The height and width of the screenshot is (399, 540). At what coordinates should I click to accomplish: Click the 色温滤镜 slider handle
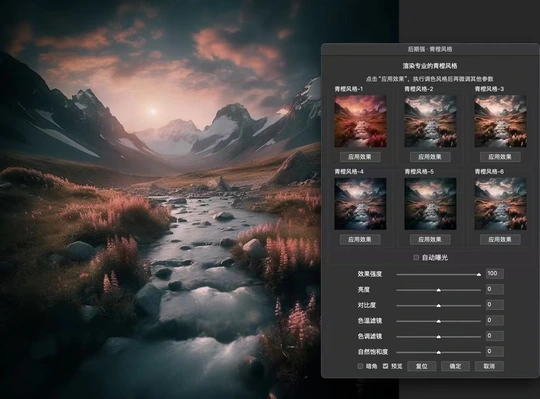pyautogui.click(x=438, y=321)
